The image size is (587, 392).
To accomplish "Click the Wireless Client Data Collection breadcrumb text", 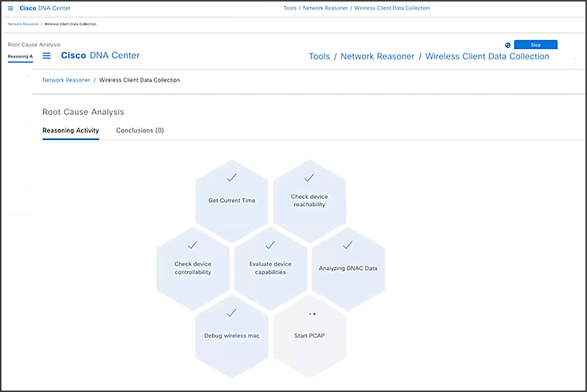I will pyautogui.click(x=140, y=80).
